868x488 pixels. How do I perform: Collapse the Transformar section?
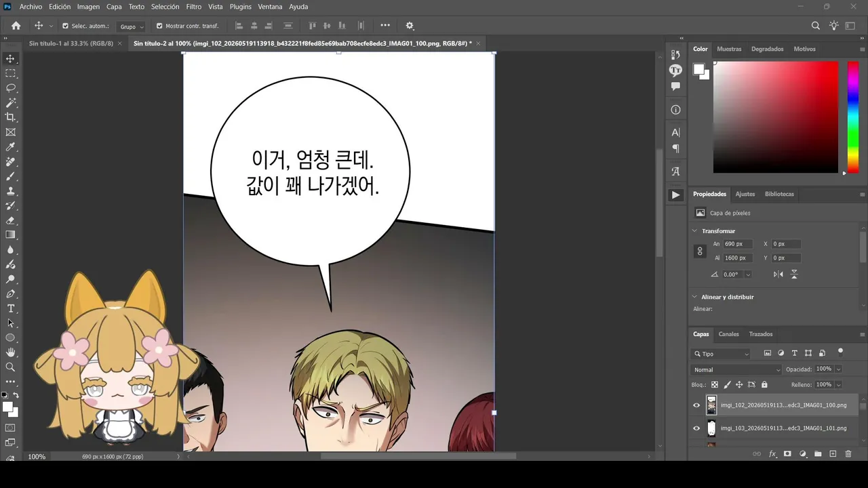click(694, 231)
